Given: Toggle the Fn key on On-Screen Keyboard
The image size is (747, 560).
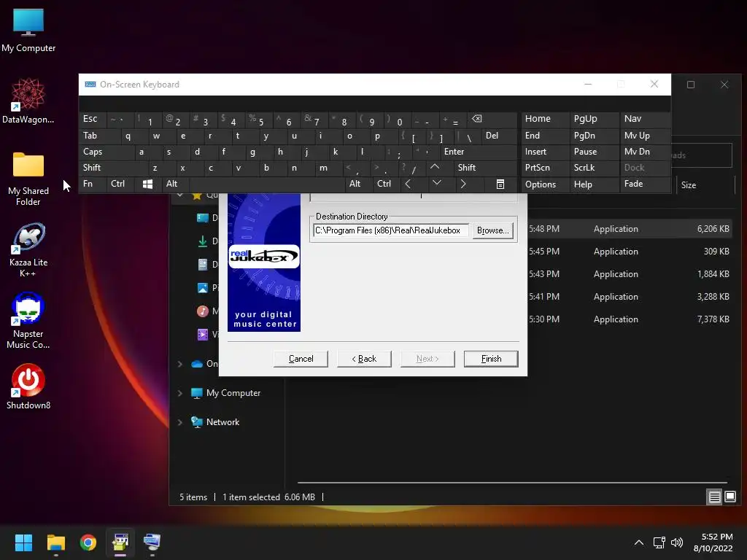Looking at the screenshot, I should click(93, 184).
